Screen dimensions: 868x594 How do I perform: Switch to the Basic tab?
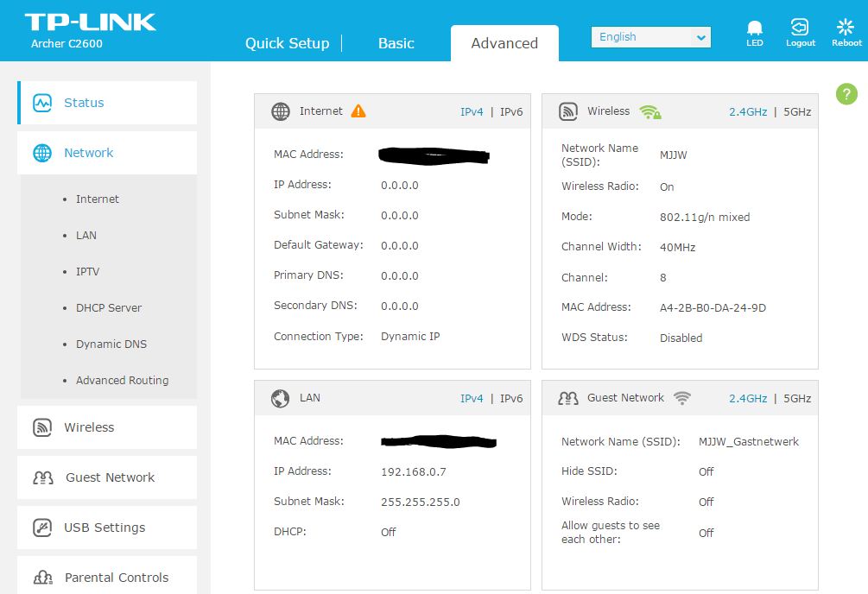pos(396,43)
